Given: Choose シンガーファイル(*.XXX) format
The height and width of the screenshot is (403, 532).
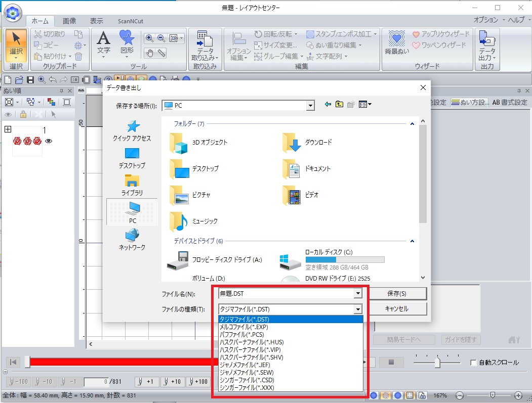Looking at the screenshot, I should (291, 388).
